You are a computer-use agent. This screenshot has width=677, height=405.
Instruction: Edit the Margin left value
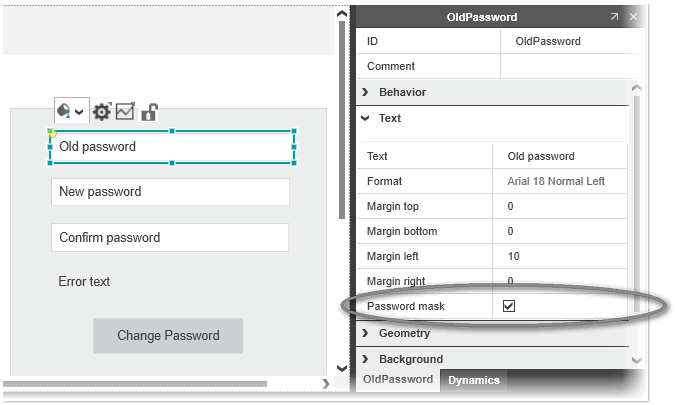[x=560, y=256]
